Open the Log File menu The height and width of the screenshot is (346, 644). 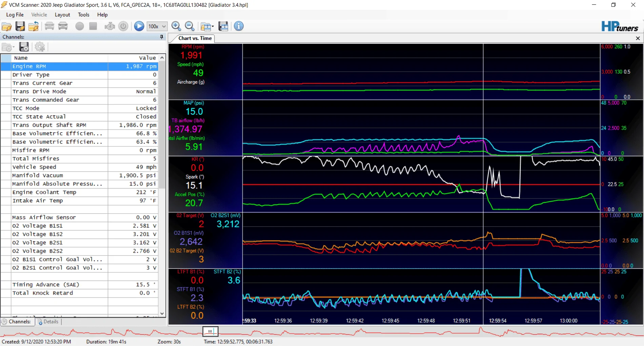click(15, 15)
